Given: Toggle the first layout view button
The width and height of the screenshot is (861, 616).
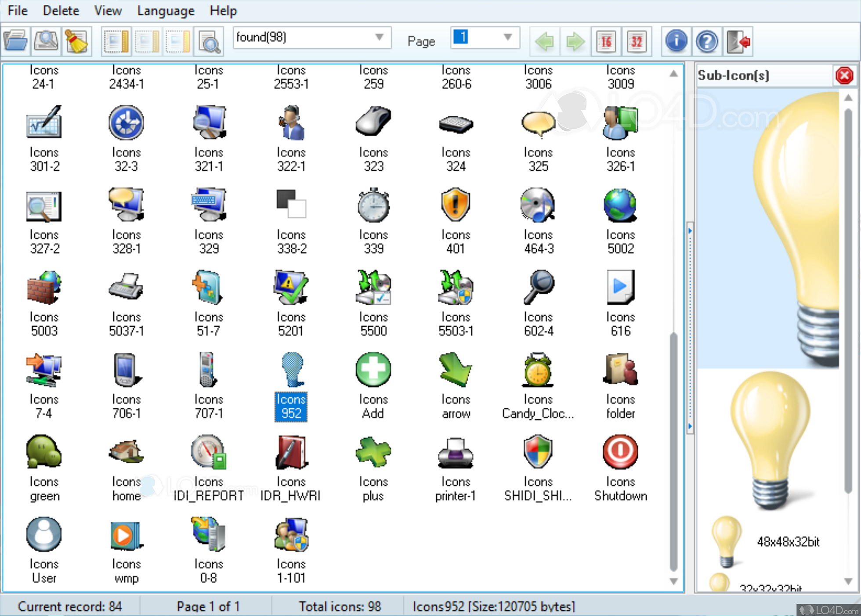Looking at the screenshot, I should [116, 41].
